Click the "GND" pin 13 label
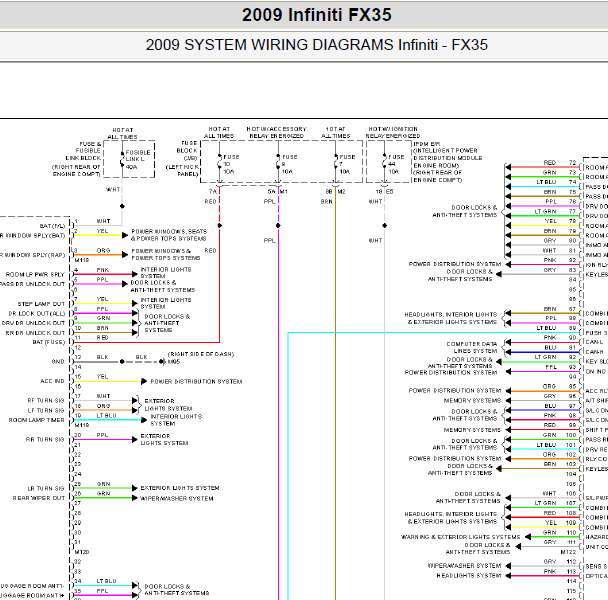Viewport: 608px width, 600px height. 58,361
